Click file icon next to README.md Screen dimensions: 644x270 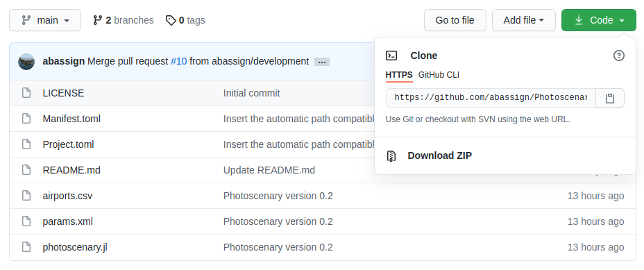[26, 170]
